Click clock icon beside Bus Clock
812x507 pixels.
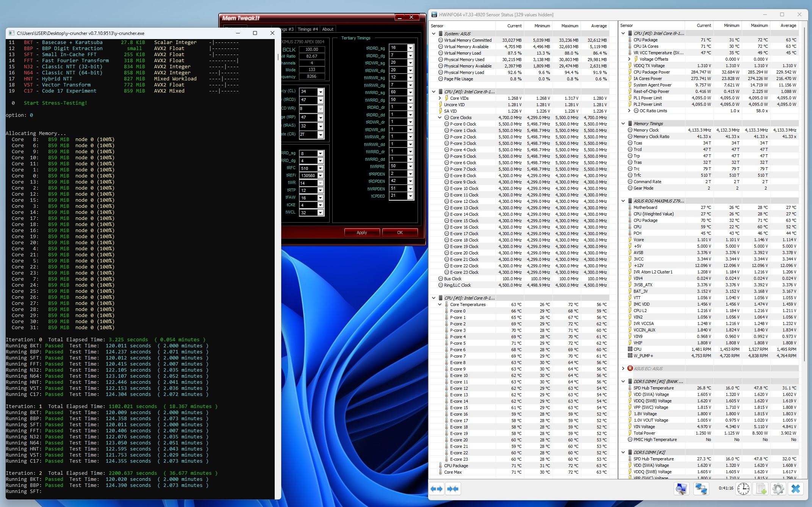[x=441, y=279]
